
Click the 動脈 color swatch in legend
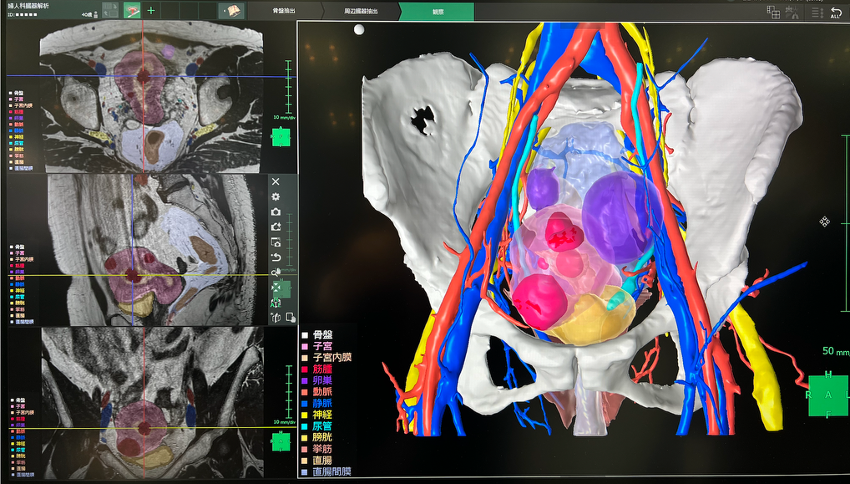305,392
